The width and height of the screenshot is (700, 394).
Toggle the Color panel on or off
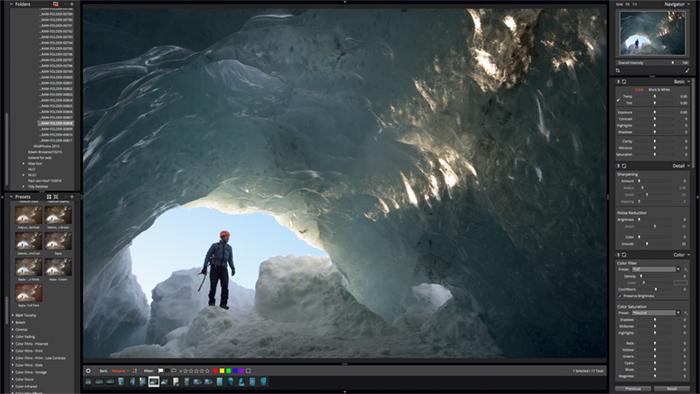(x=618, y=255)
